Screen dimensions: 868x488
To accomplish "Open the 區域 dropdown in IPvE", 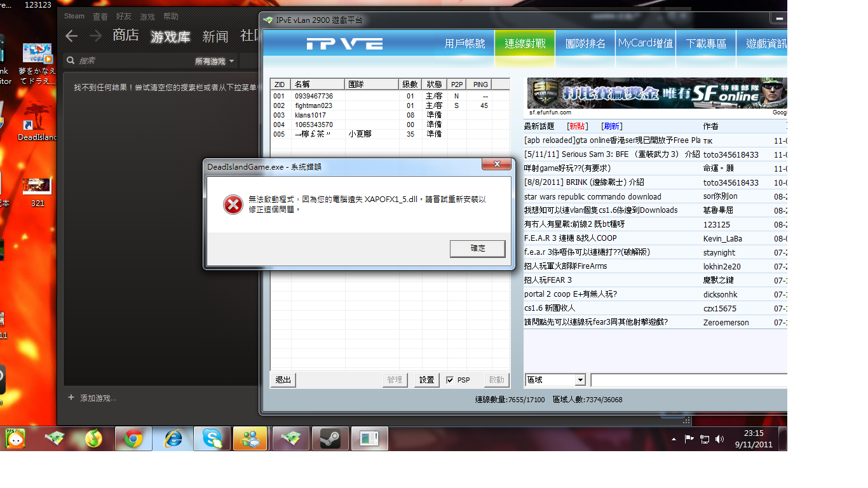I will click(x=555, y=380).
